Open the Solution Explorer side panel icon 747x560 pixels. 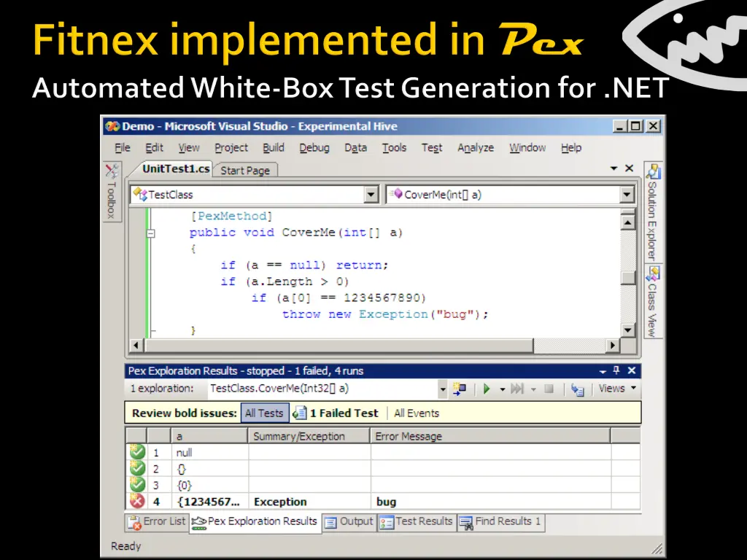[653, 171]
